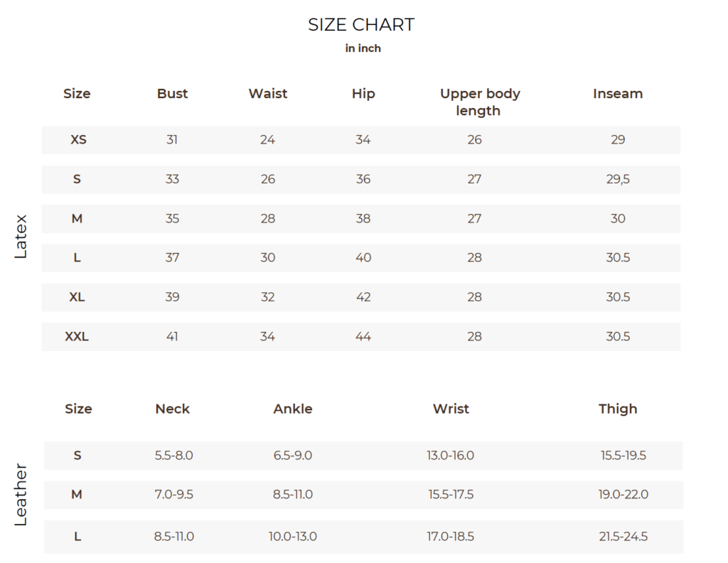Click the 'Upper body length' column header
This screenshot has width=728, height=563.
pyautogui.click(x=480, y=102)
